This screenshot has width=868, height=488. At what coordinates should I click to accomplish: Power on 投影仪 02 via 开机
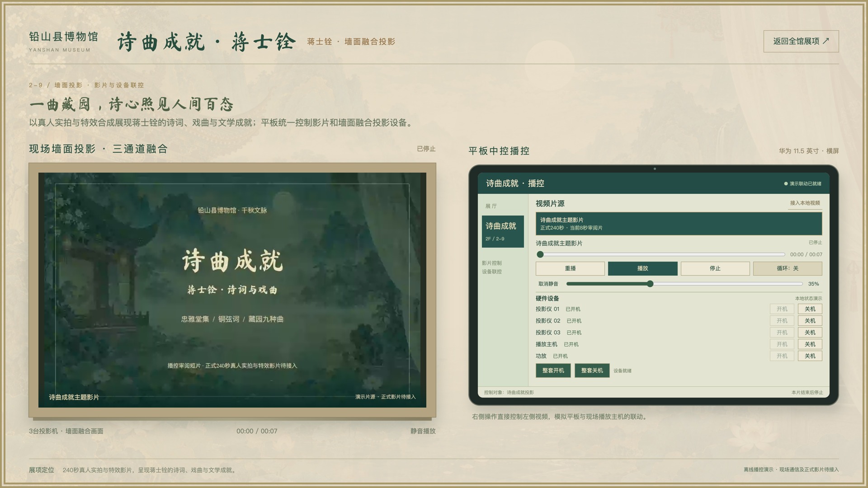coord(782,321)
